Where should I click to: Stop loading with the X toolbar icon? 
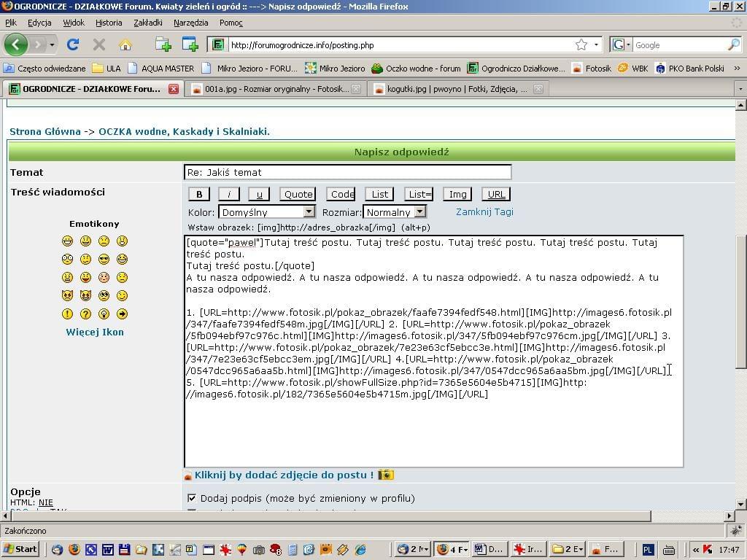[x=99, y=44]
